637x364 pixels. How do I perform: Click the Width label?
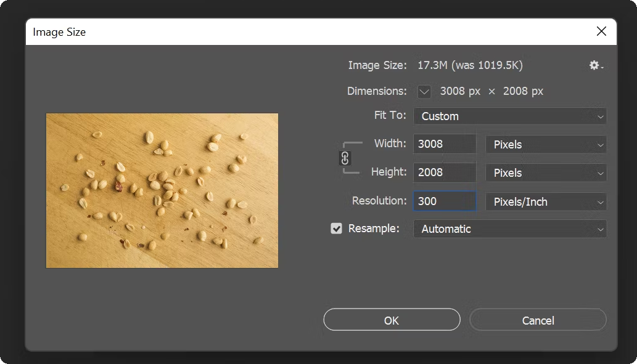point(390,144)
